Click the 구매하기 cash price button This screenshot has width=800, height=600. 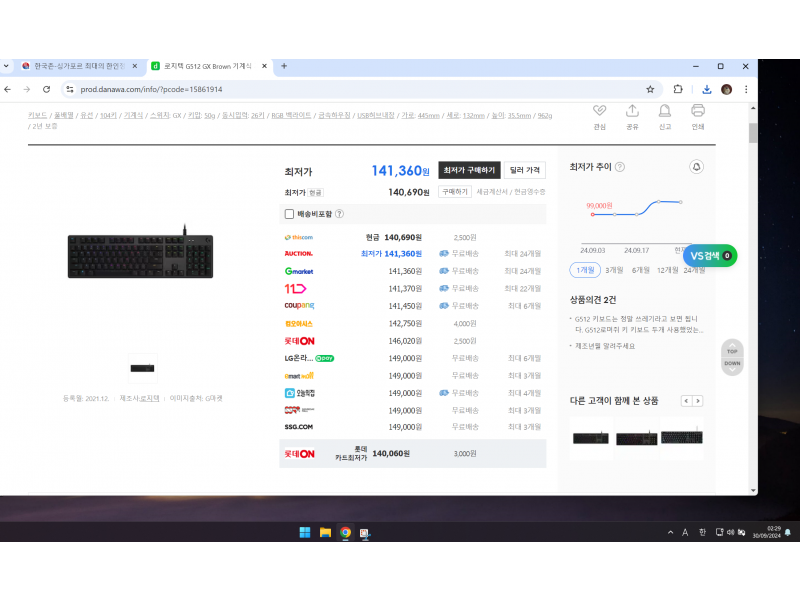pyautogui.click(x=455, y=192)
